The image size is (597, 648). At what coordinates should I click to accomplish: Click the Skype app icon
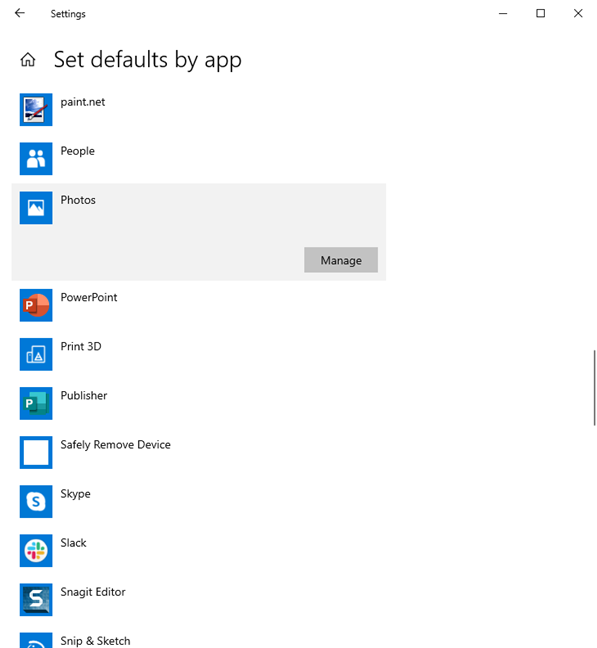(36, 501)
